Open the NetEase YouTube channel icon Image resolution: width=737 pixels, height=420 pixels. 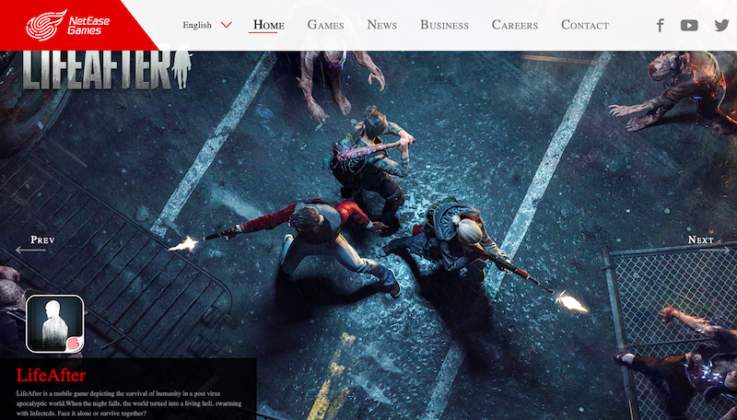click(689, 25)
